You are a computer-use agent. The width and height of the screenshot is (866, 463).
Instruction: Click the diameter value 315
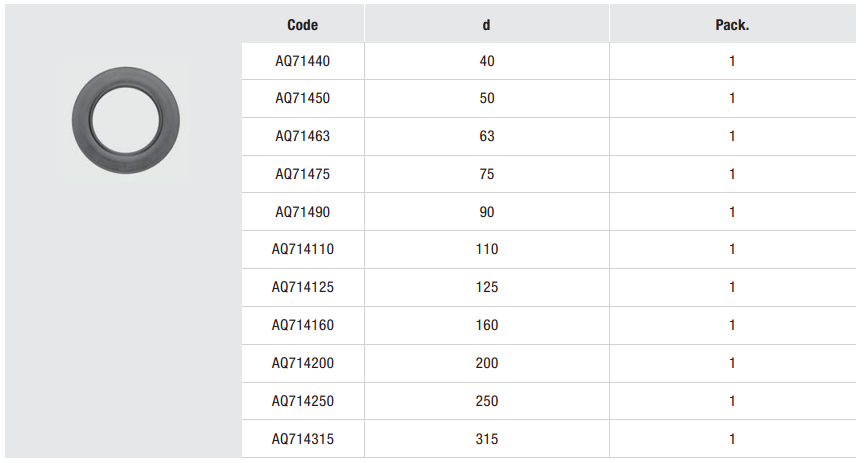(487, 439)
